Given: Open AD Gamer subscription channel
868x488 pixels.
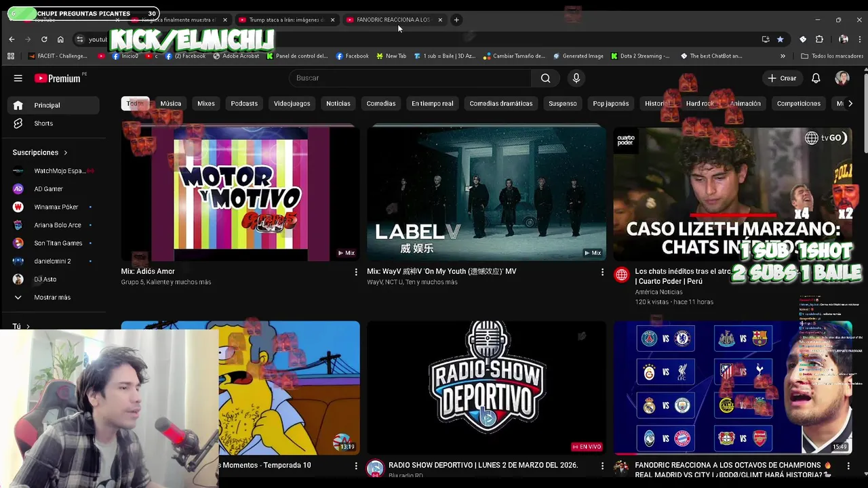Looking at the screenshot, I should 53,189.
